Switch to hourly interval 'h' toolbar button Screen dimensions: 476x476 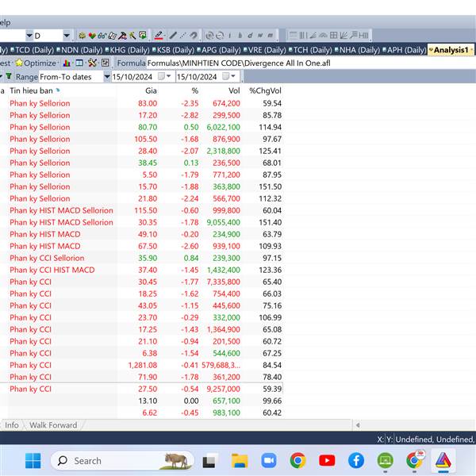pyautogui.click(x=240, y=36)
